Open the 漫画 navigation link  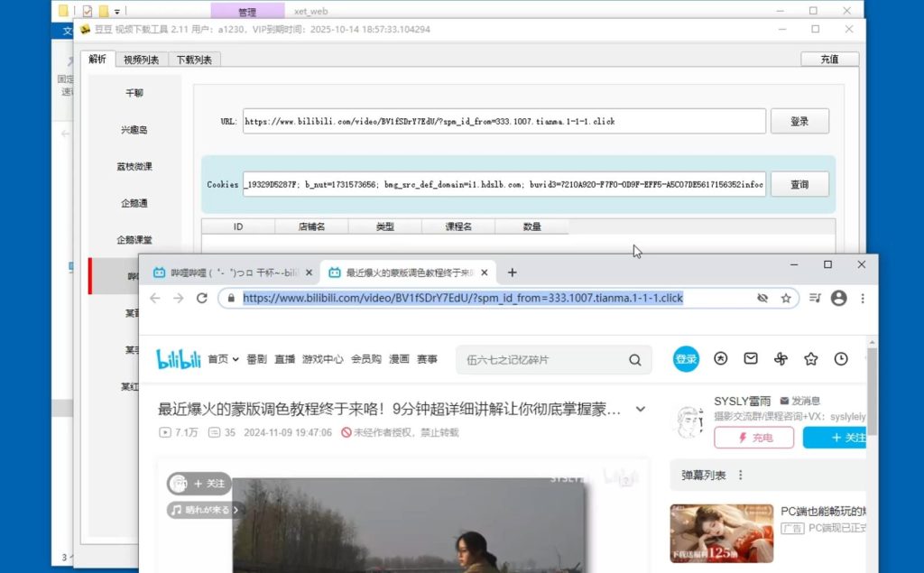(x=399, y=359)
